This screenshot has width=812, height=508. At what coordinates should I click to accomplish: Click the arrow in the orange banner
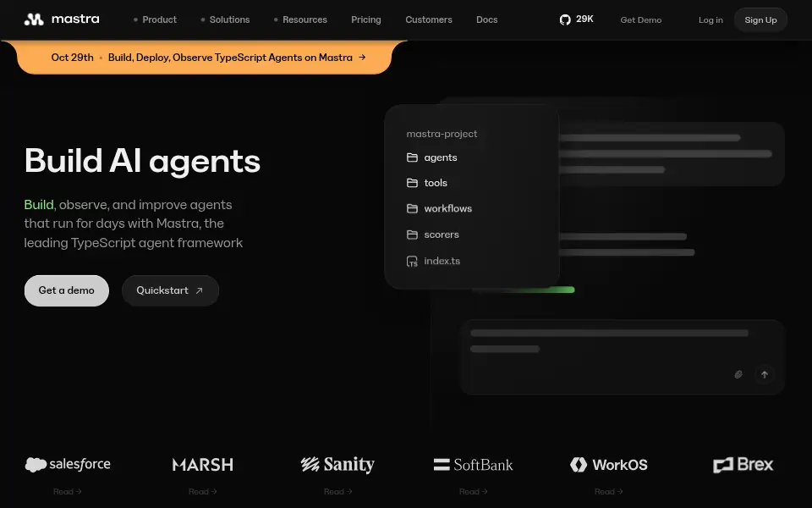pos(362,57)
